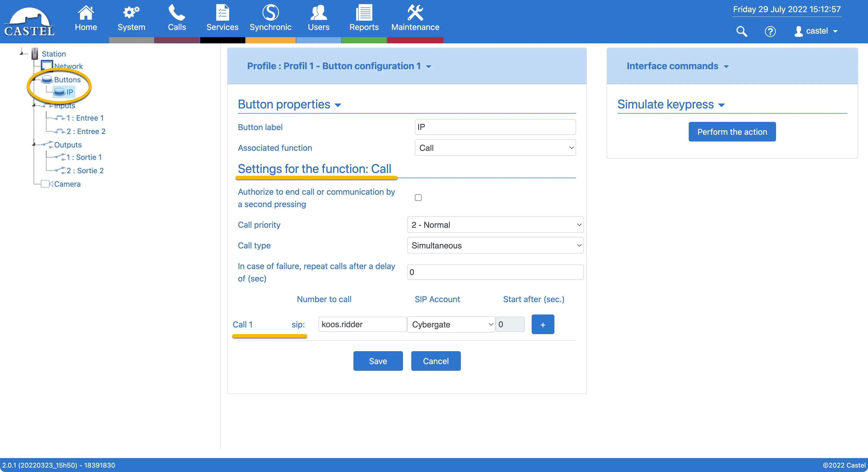Open Services checklist icon

[x=222, y=13]
